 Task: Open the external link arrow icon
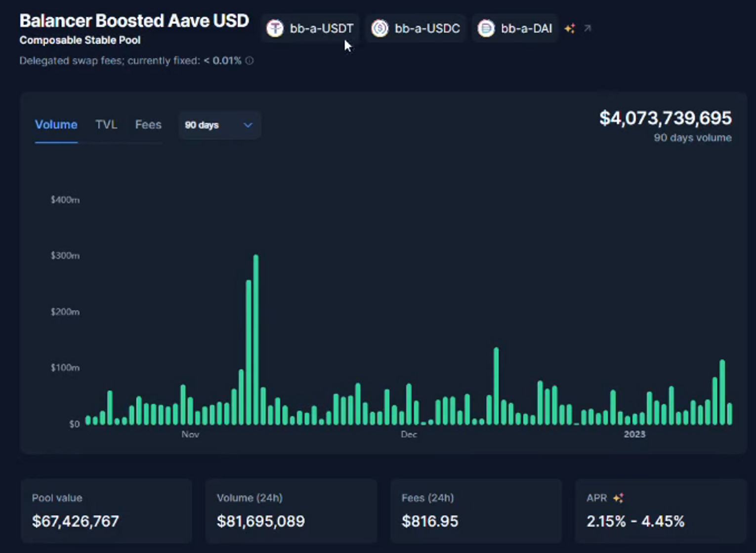coord(588,29)
